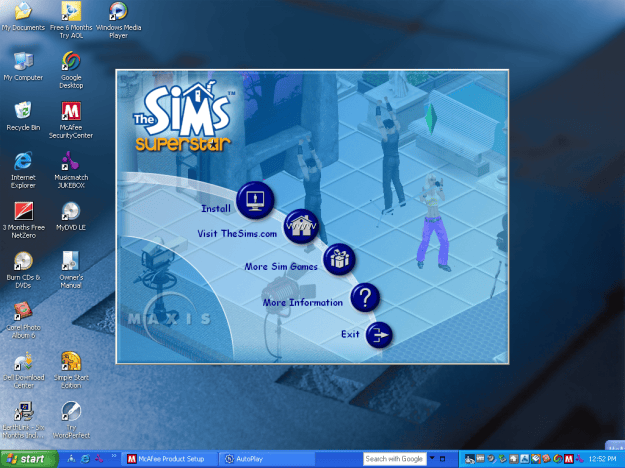Click the More Information text link
Screen dimensions: 625x468
tap(303, 303)
